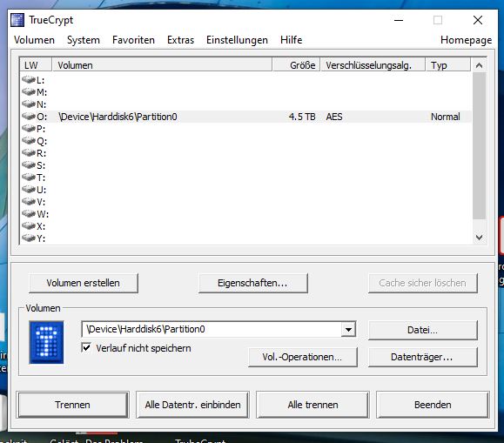This screenshot has width=504, height=443.
Task: Select drive icon for V:
Action: pyautogui.click(x=29, y=202)
